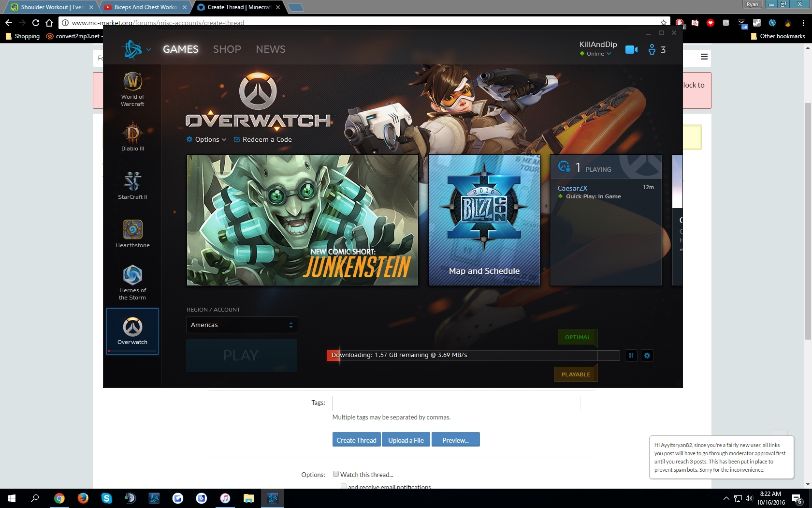The image size is (812, 508).
Task: Switch to the SHOP tab
Action: (x=227, y=49)
